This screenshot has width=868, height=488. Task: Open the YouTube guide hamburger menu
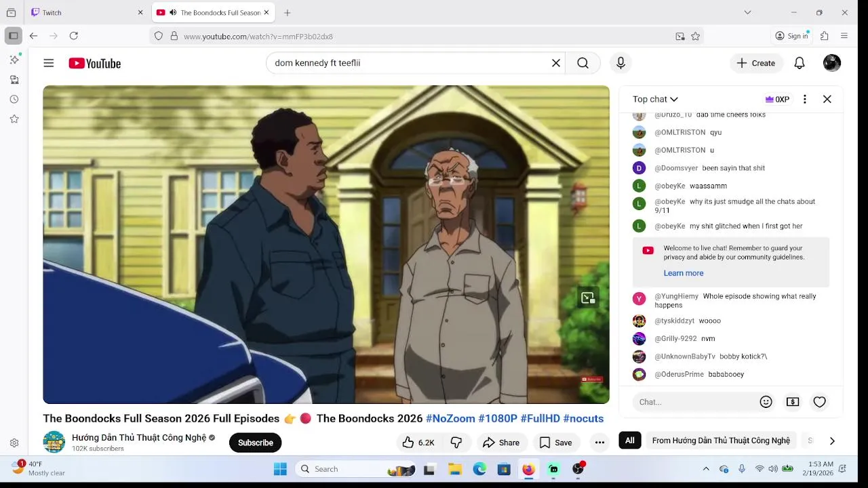(49, 63)
